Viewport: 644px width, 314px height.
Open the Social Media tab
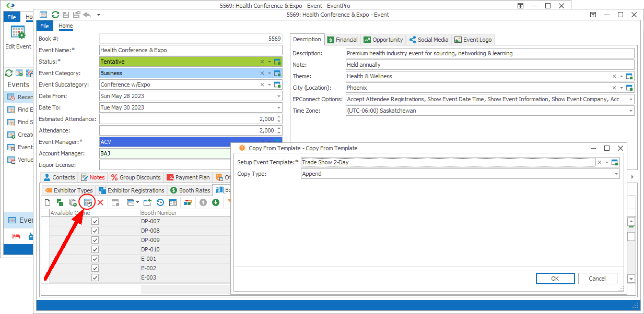(429, 40)
